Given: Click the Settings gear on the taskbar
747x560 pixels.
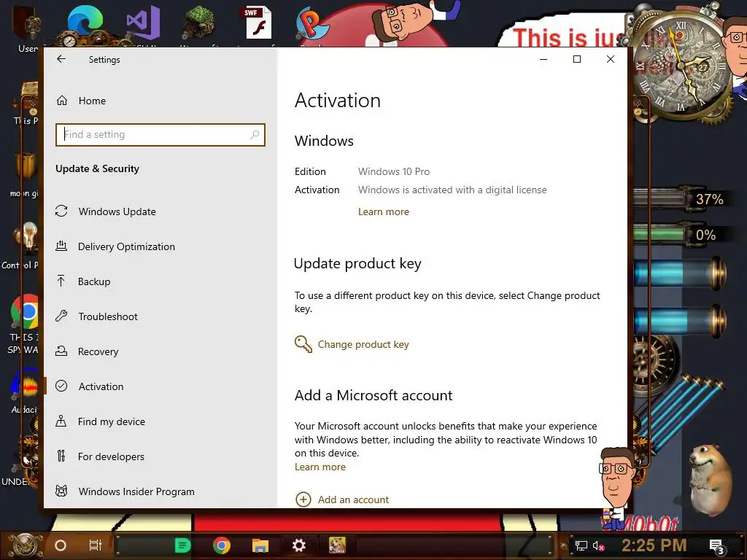Looking at the screenshot, I should pyautogui.click(x=298, y=545).
